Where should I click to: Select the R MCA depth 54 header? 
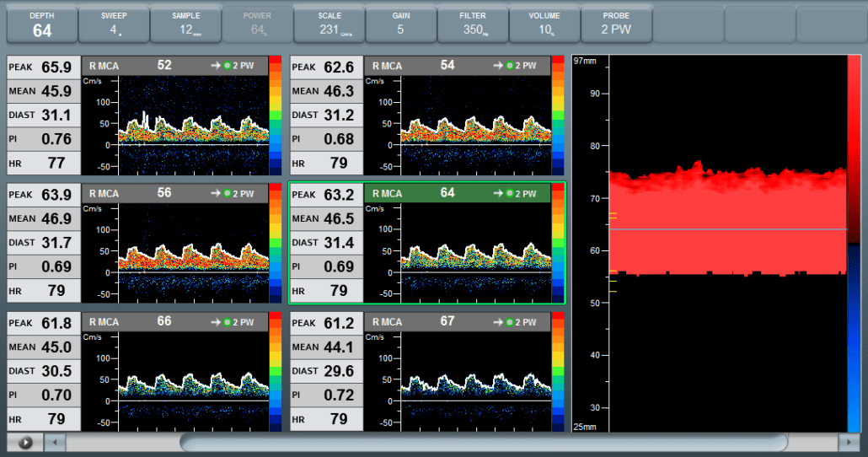click(x=458, y=66)
